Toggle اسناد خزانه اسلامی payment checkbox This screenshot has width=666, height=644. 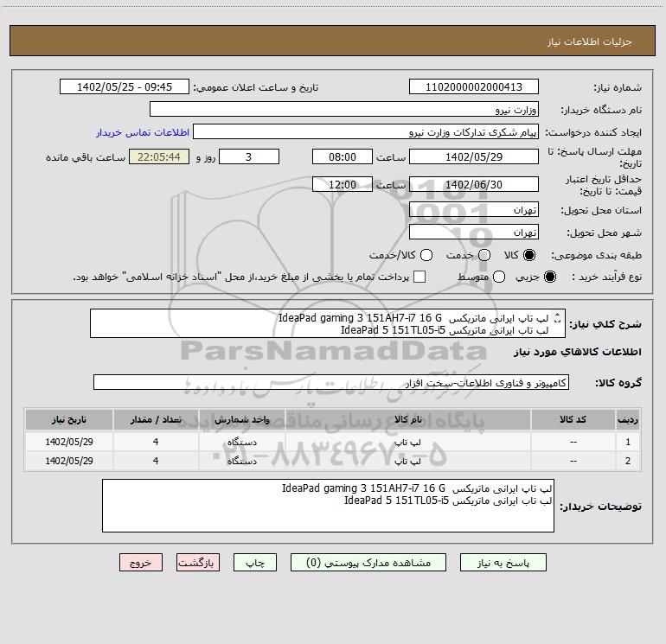click(419, 277)
